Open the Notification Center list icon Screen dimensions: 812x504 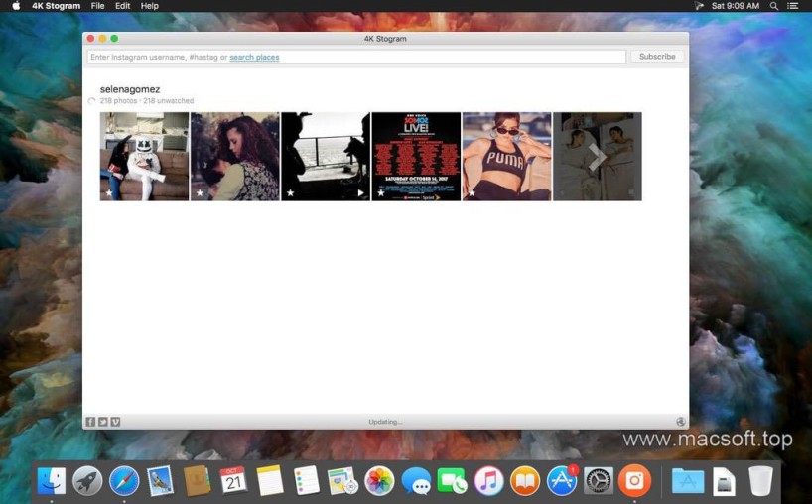793,6
